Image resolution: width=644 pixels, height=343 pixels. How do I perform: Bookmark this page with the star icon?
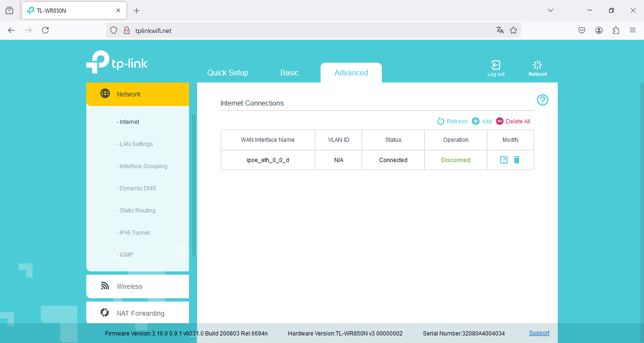point(513,30)
